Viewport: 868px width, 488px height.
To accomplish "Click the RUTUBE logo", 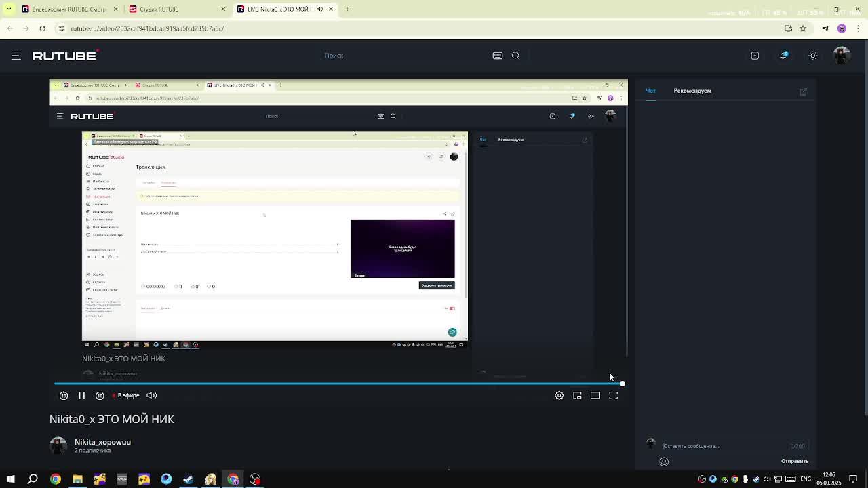I will pyautogui.click(x=65, y=56).
